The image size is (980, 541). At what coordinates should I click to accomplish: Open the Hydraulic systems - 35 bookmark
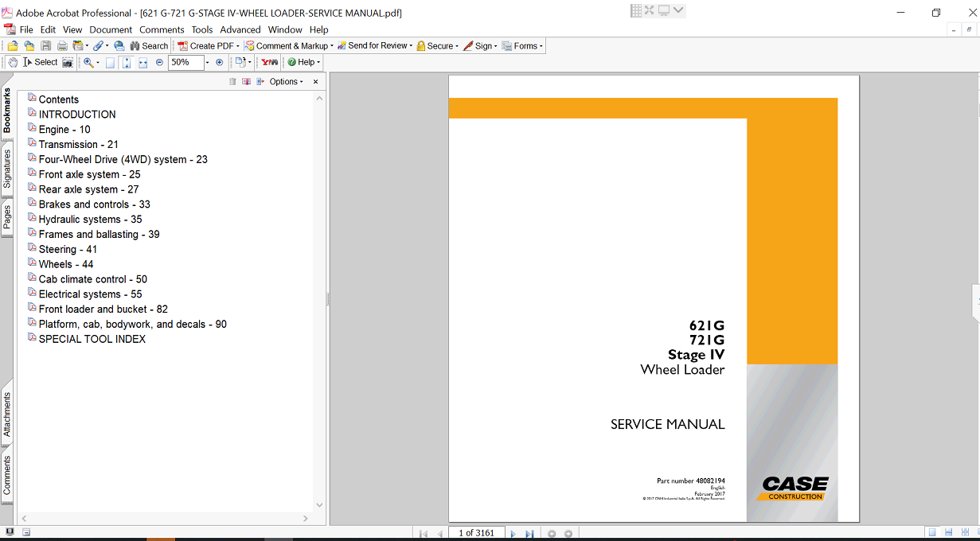tap(90, 220)
